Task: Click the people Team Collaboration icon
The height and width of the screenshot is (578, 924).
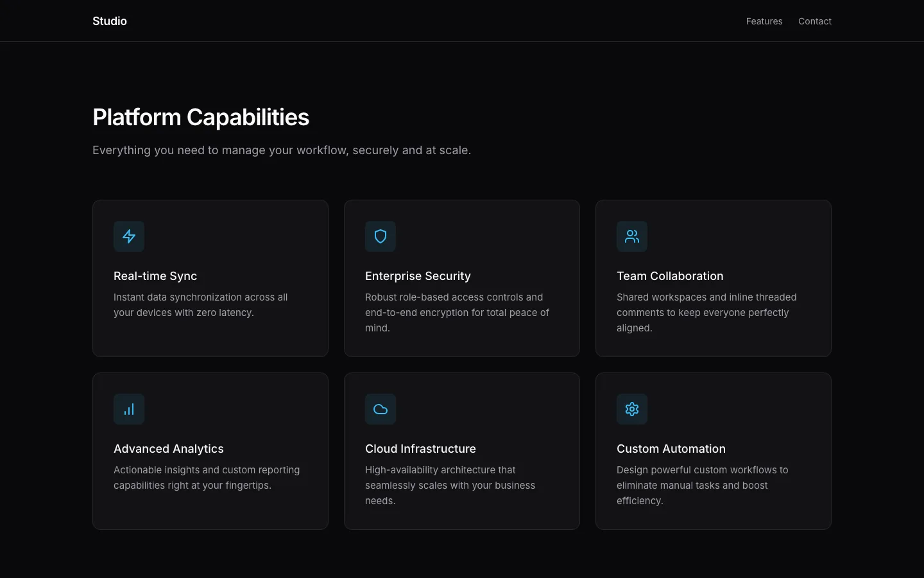Action: [632, 236]
